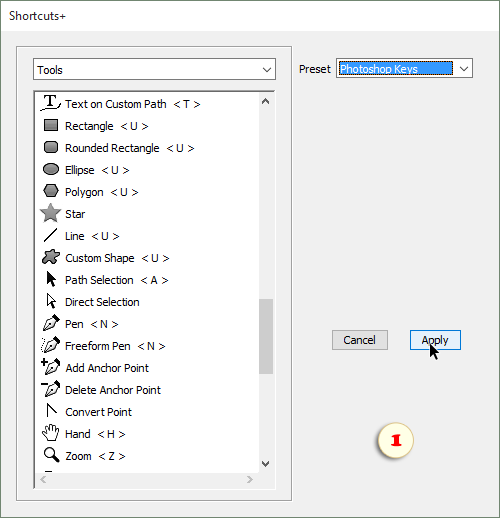Click the vertical scrollbar thumb
Screen dimensions: 500x518
(x=266, y=336)
